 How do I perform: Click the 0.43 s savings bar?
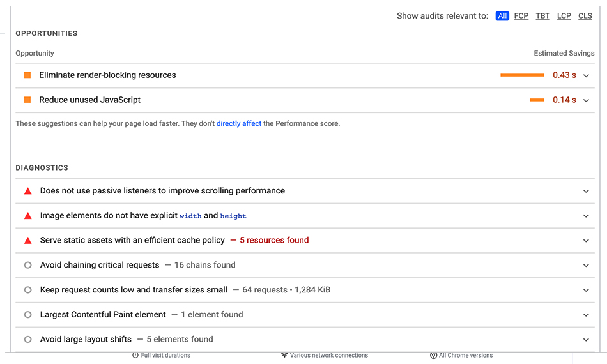coord(522,75)
